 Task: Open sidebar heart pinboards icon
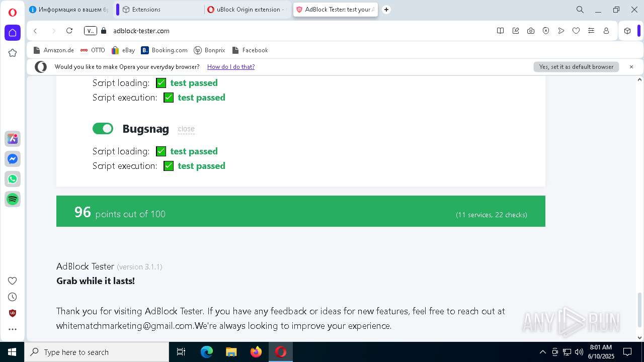(13, 281)
